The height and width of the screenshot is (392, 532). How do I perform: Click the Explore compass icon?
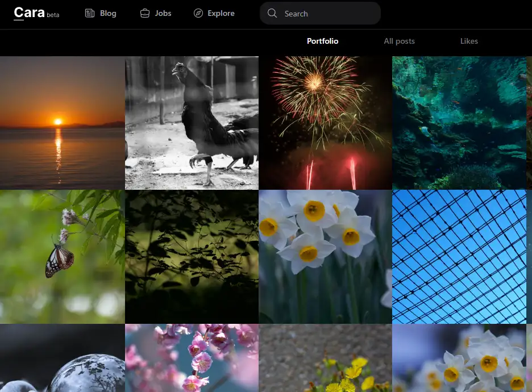pyautogui.click(x=198, y=13)
